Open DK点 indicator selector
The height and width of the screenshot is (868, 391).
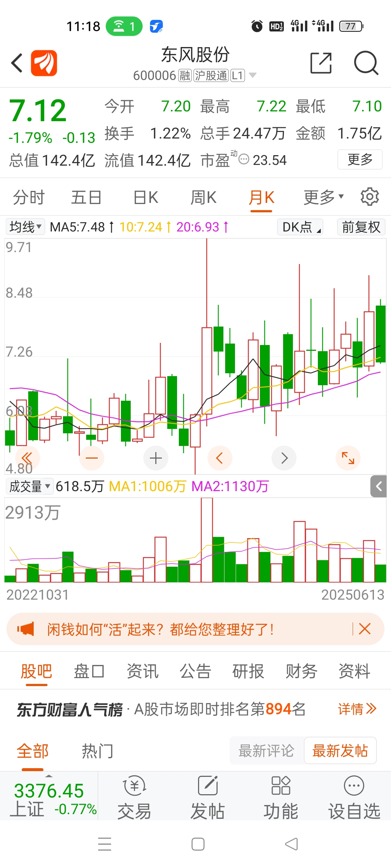(300, 227)
